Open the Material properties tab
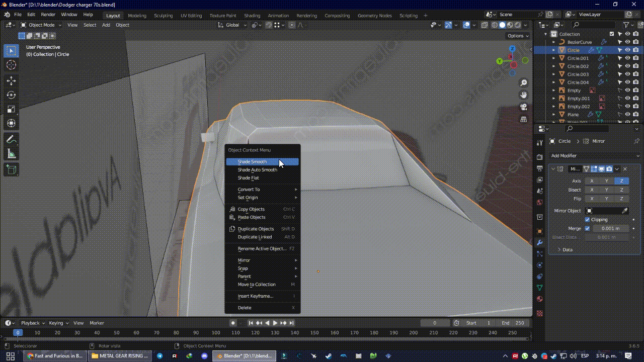 coord(540,299)
